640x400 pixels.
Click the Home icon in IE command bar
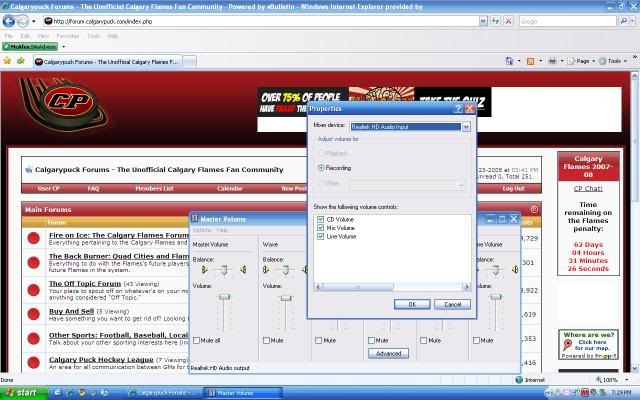pos(509,61)
